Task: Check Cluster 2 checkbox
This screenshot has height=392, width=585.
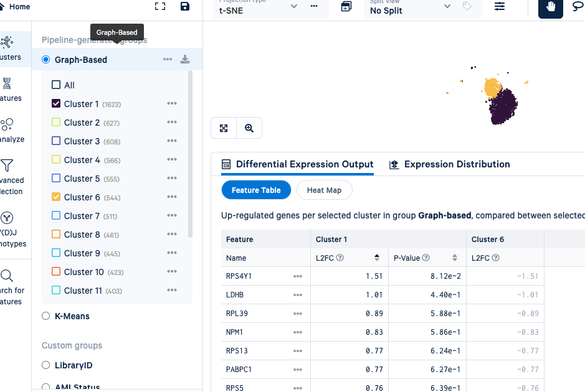Action: click(56, 122)
